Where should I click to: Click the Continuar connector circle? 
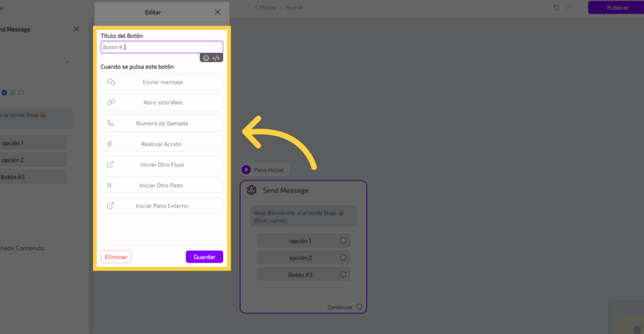(359, 307)
